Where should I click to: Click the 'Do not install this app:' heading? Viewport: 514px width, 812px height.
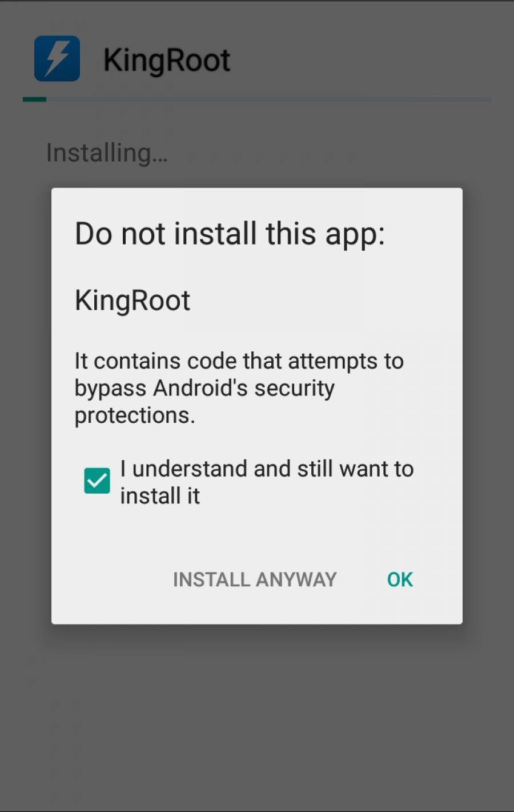coord(230,234)
